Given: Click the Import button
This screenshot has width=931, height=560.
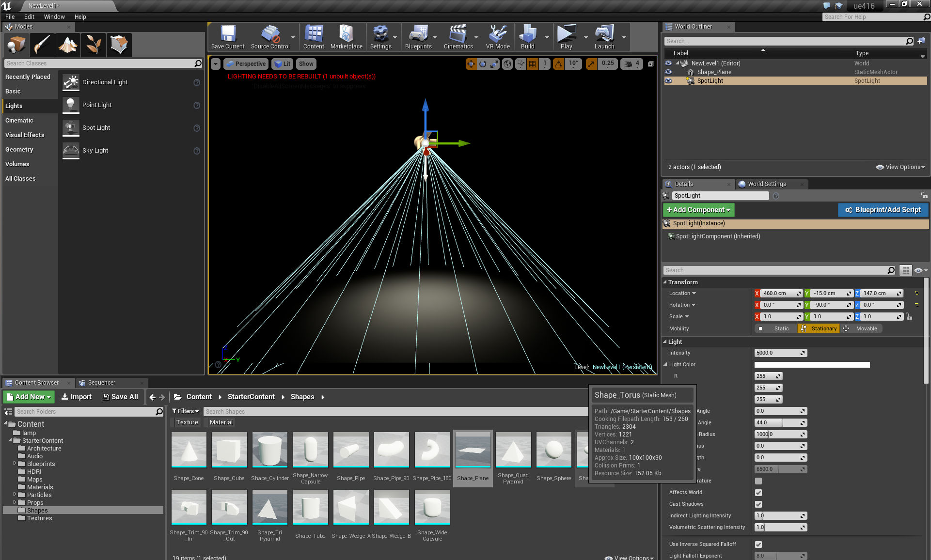Looking at the screenshot, I should (x=77, y=397).
